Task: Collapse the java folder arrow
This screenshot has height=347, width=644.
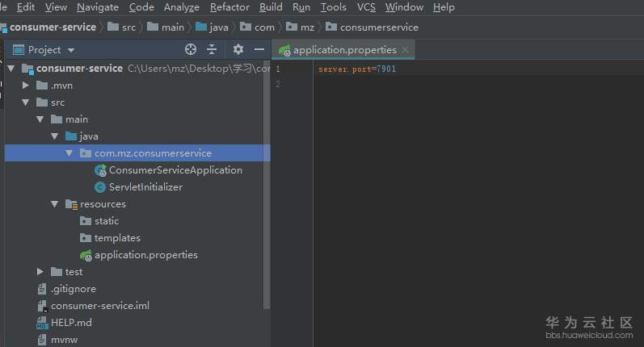Action: 54,136
